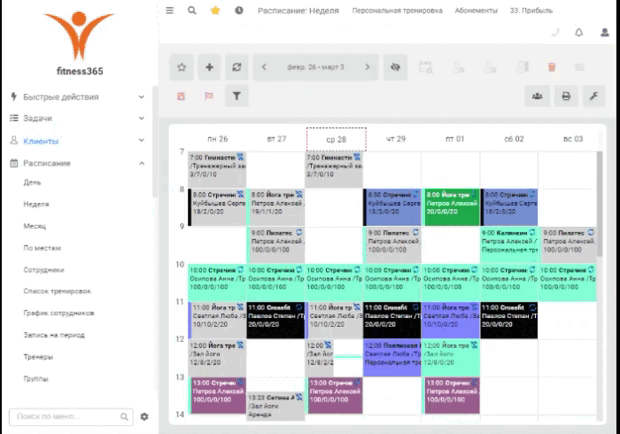
Task: Open Группы menu item
Action: point(36,379)
